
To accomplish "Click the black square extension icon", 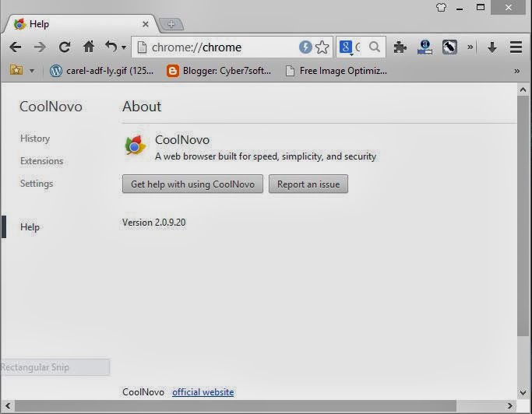I will click(x=449, y=47).
